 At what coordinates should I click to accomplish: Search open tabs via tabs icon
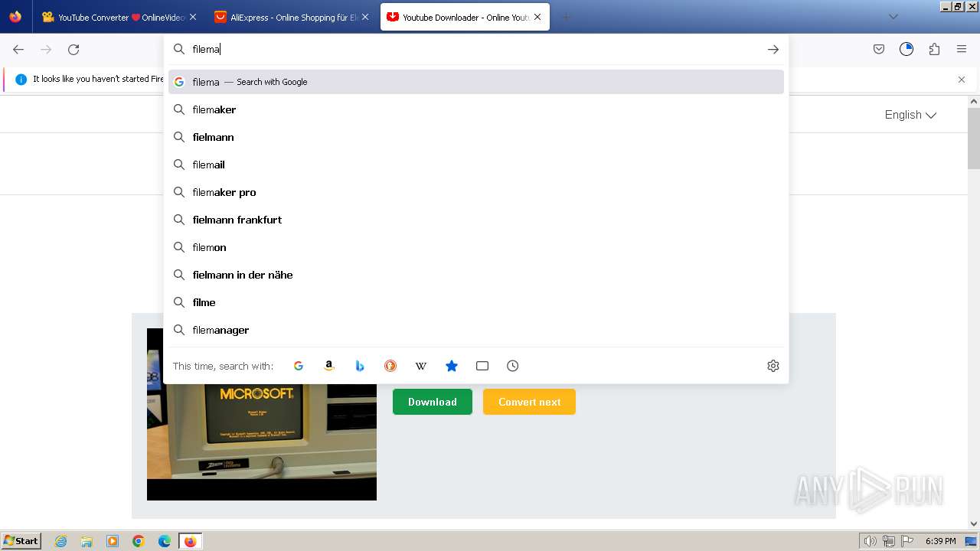click(482, 366)
